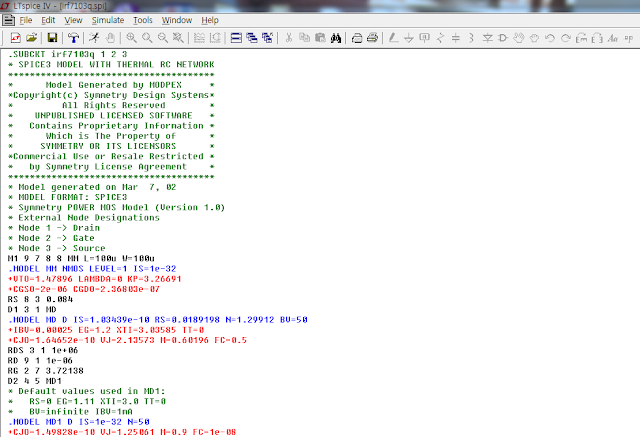
Task: Select the Resistor tool
Action: pos(440,38)
